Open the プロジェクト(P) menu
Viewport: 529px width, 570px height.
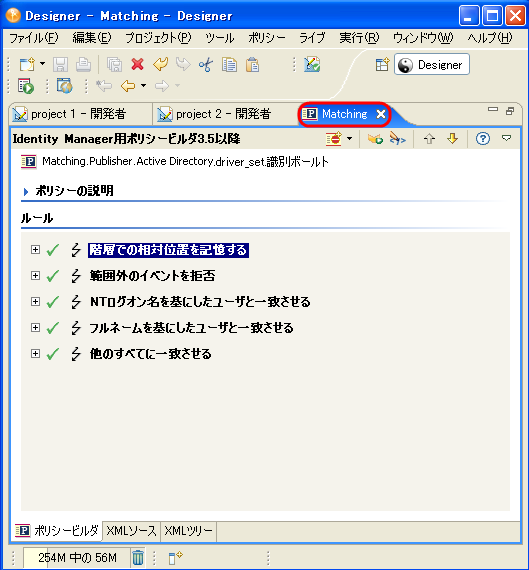158,38
